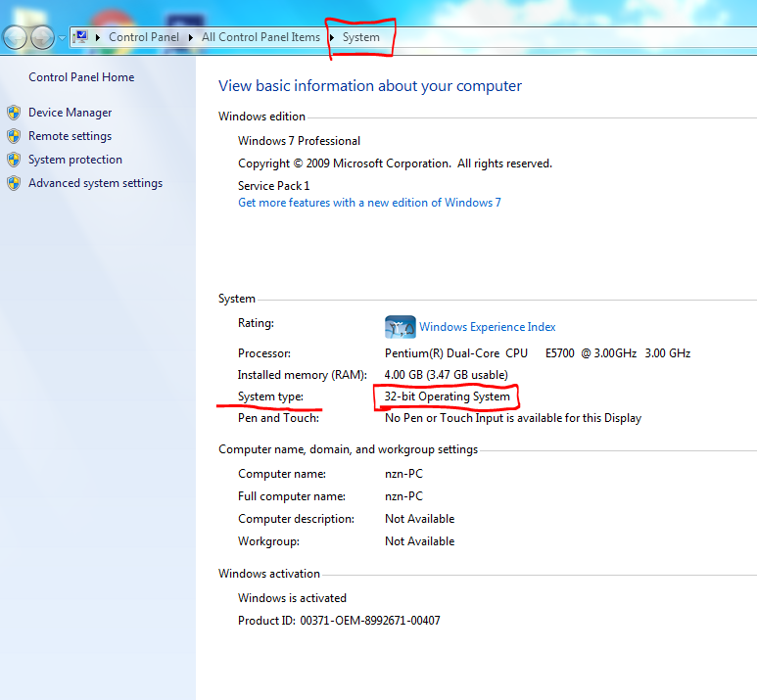
Task: Select Control Panel in the breadcrumb
Action: pyautogui.click(x=144, y=37)
